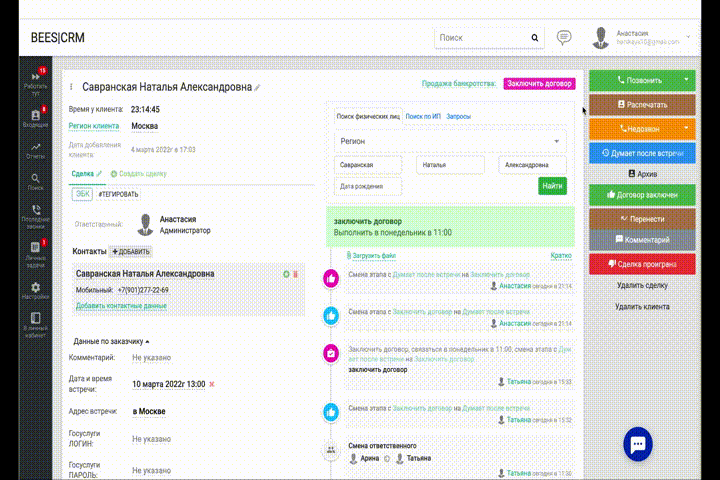Click pencil icon next to 'Сделка' tab

point(99,174)
